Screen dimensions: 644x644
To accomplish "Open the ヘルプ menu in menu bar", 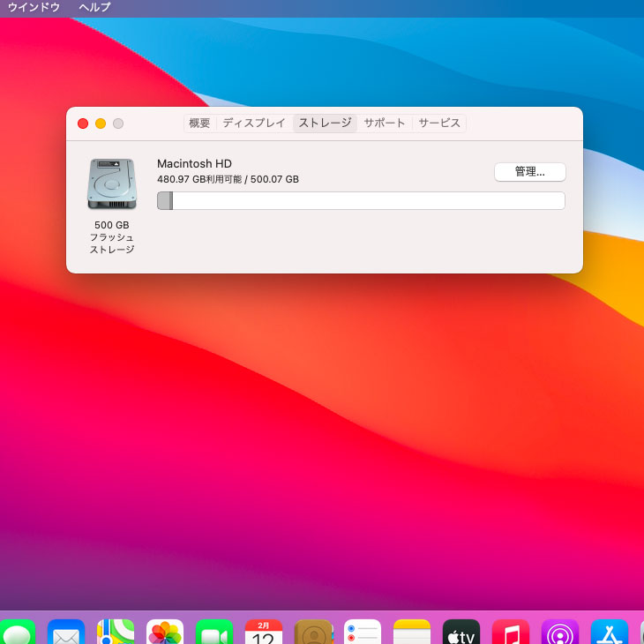I will [x=94, y=7].
